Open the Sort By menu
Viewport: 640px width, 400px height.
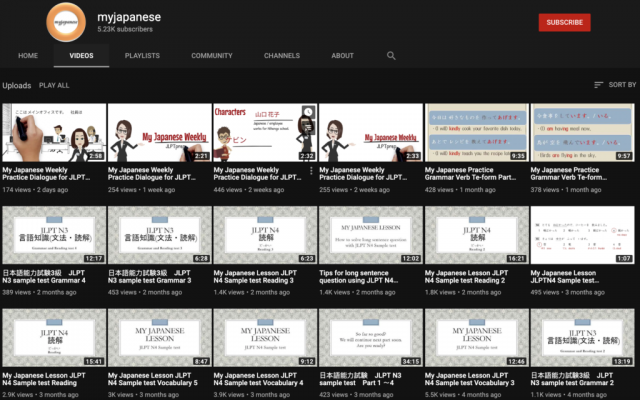(x=614, y=86)
